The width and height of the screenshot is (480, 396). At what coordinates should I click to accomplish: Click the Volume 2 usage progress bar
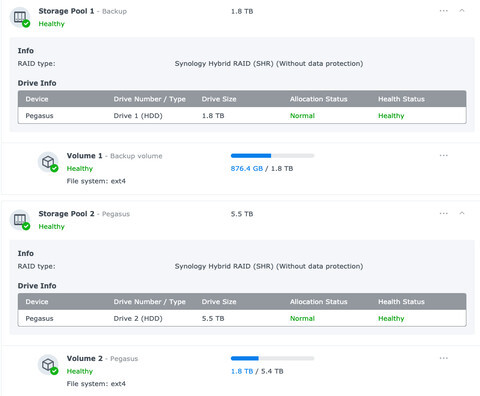click(272, 358)
